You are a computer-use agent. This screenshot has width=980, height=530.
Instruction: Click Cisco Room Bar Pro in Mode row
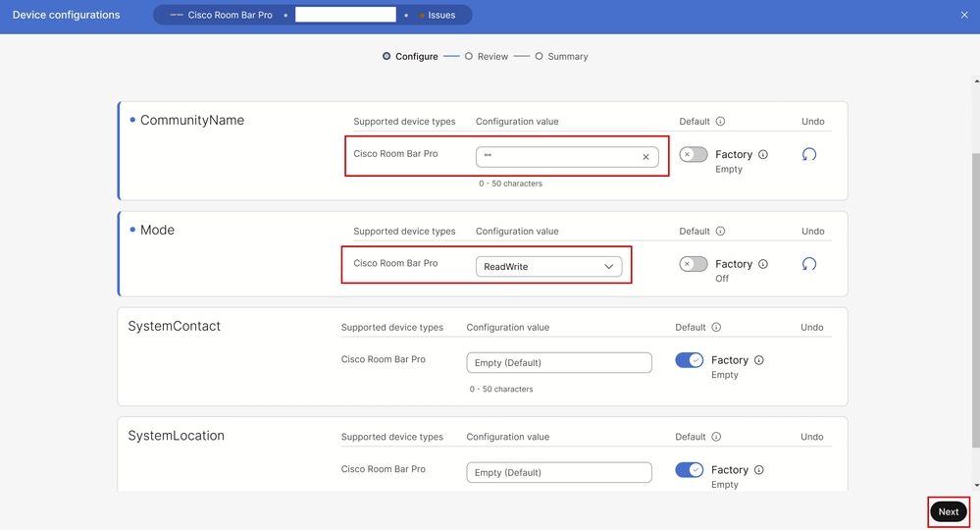coord(395,263)
